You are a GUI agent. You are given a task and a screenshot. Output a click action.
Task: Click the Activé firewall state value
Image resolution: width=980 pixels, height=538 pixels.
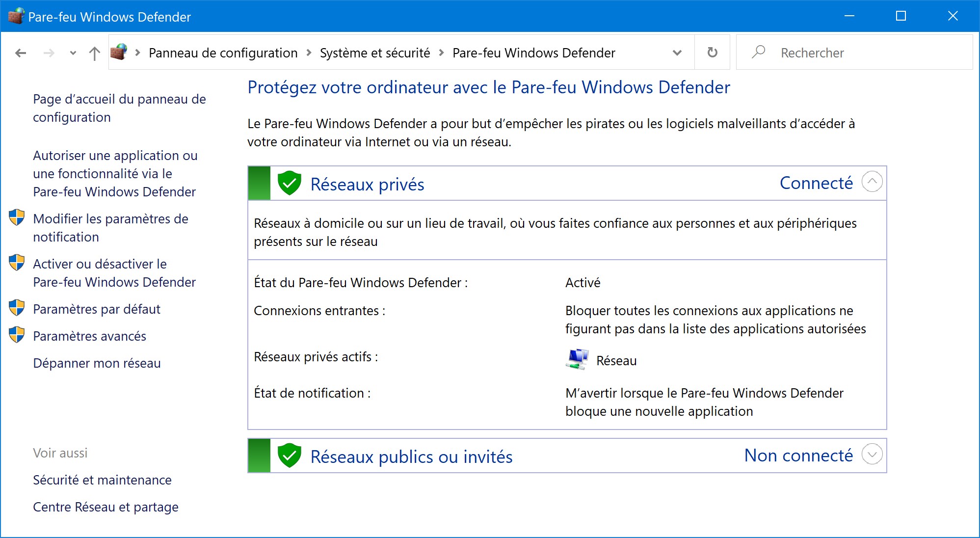[x=583, y=283]
